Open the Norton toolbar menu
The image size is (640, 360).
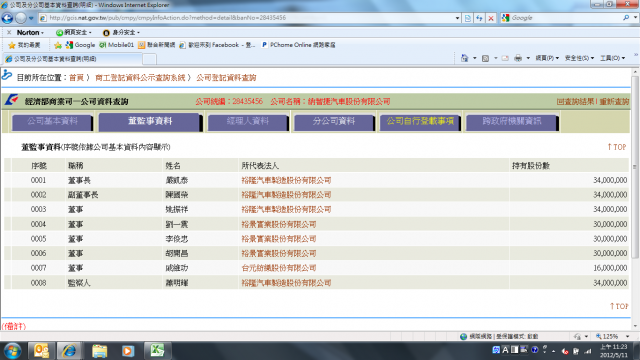30,32
